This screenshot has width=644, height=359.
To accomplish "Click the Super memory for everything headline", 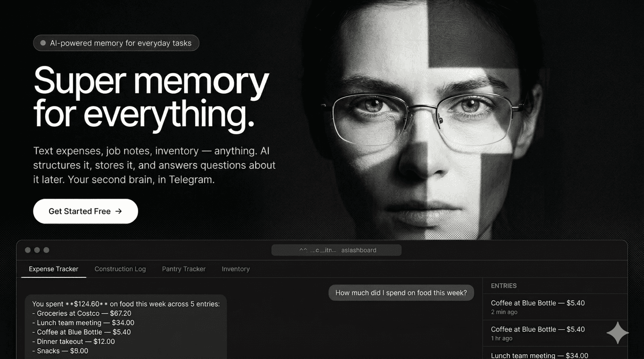I will coord(151,97).
